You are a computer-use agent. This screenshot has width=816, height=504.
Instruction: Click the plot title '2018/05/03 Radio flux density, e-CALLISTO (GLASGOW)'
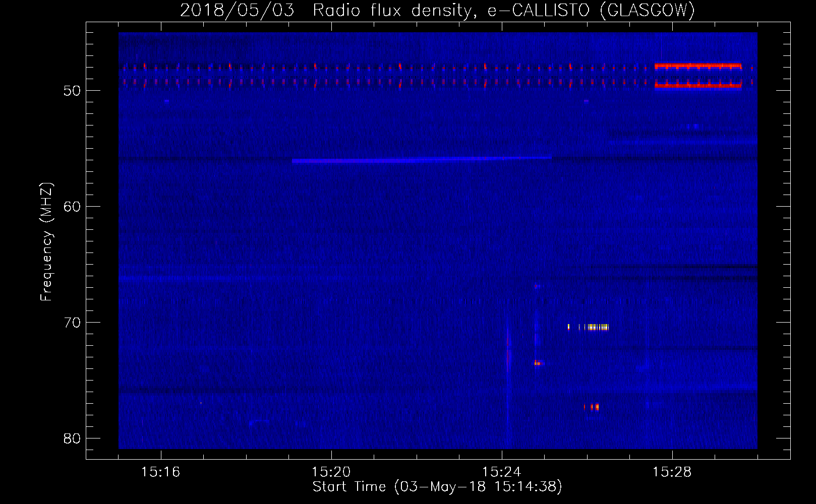coord(437,10)
